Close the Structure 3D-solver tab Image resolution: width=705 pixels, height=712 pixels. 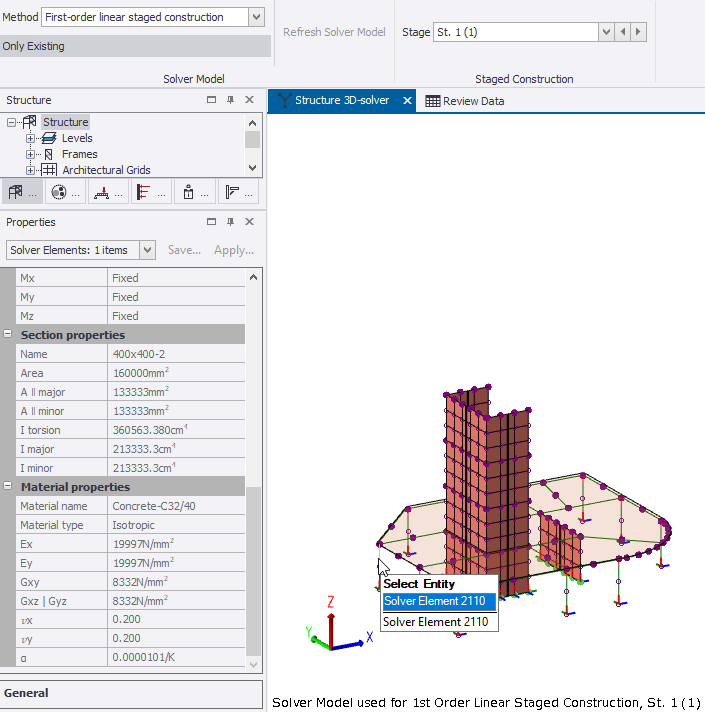coord(407,101)
